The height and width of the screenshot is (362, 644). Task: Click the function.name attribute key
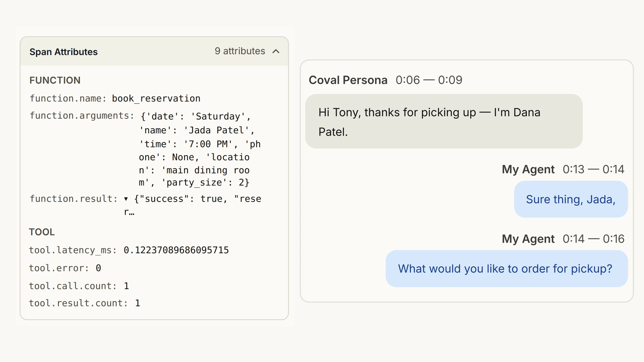pyautogui.click(x=68, y=98)
